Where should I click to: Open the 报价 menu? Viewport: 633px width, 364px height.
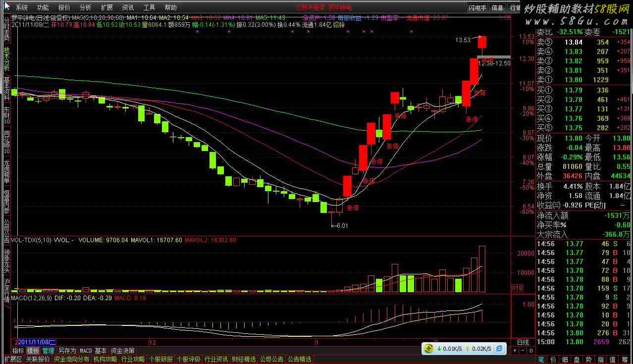(x=64, y=7)
